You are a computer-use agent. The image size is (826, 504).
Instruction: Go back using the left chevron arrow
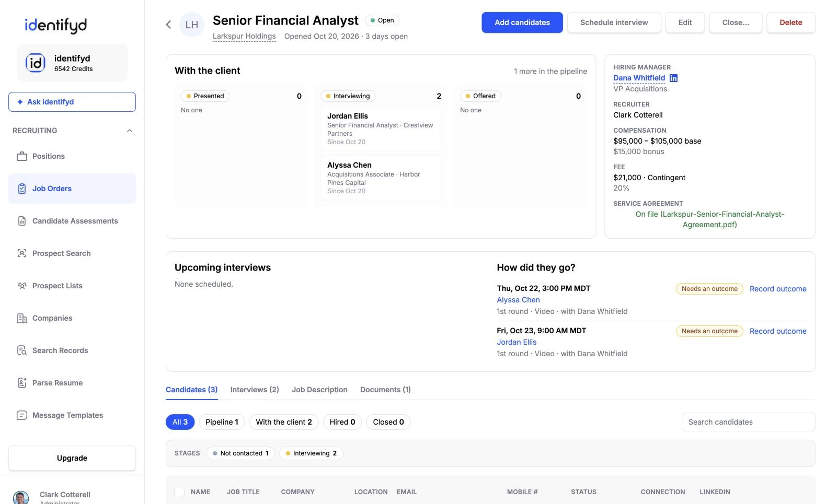(x=168, y=25)
